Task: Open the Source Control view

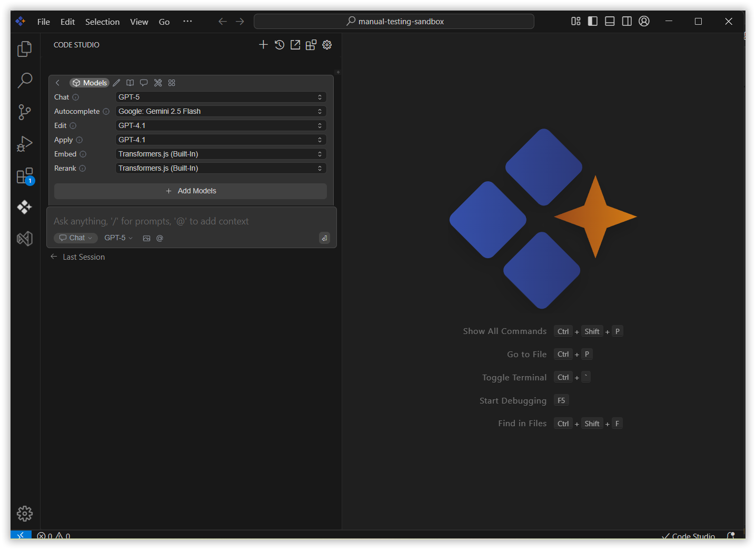Action: coord(25,112)
